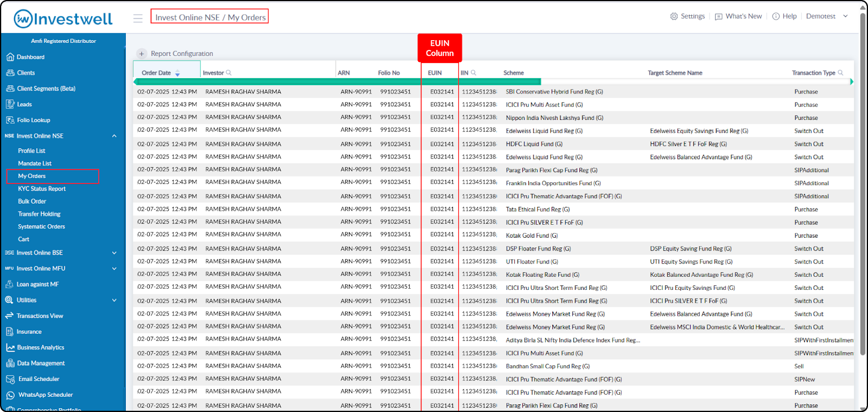Screen dimensions: 868x412
Task: Click the green horizontal table scrollbar
Action: click(339, 81)
